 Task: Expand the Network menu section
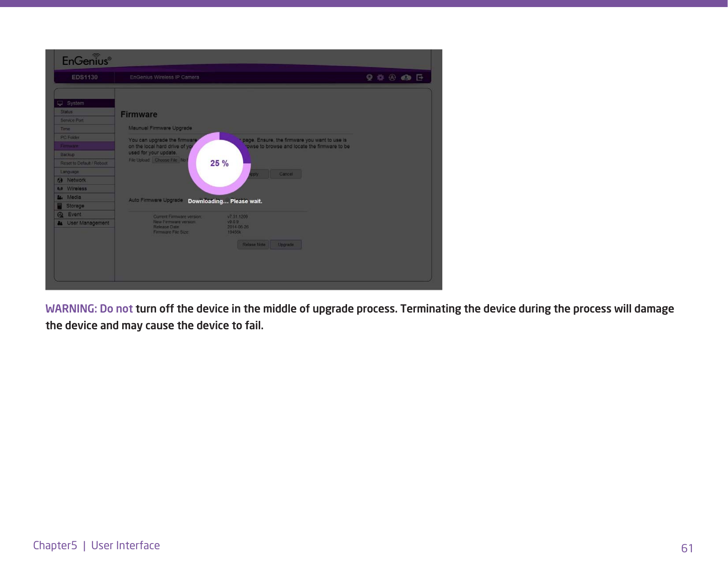(x=84, y=180)
